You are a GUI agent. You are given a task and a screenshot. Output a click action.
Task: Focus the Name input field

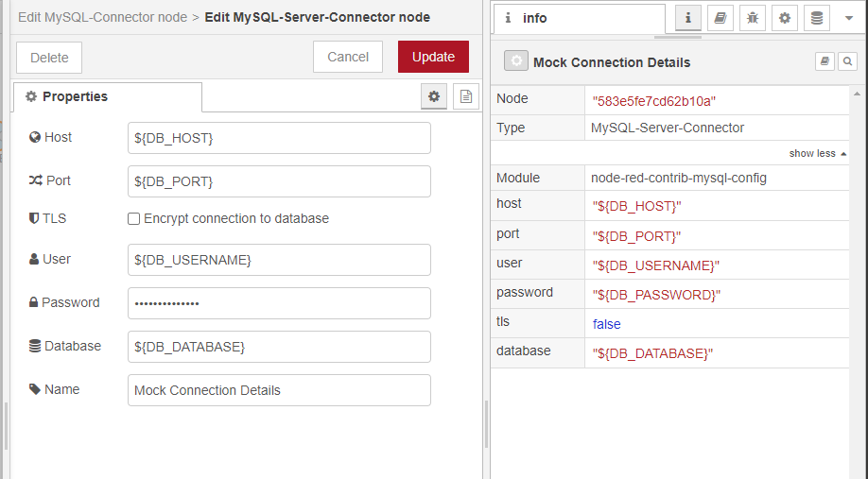click(x=279, y=390)
